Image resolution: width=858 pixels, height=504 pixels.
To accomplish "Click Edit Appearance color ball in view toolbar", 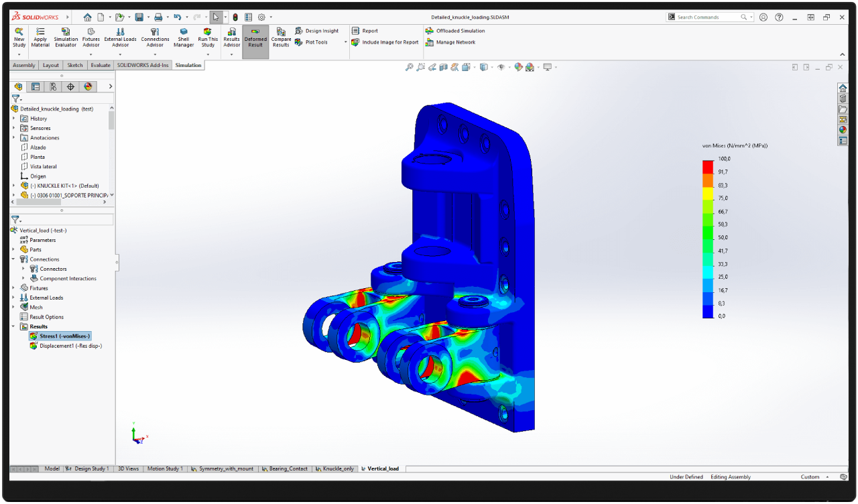I will (517, 67).
